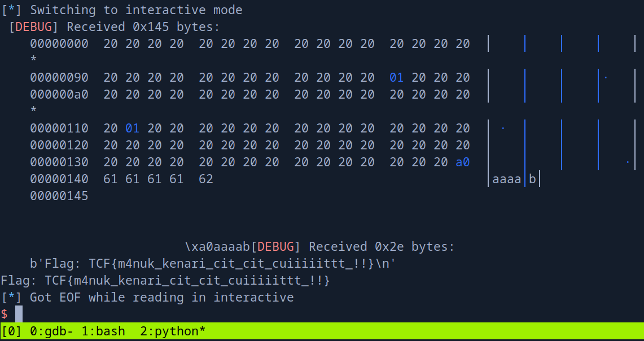The height and width of the screenshot is (341, 644).
Task: Click the tmux session indicator [0]
Action: point(11,331)
